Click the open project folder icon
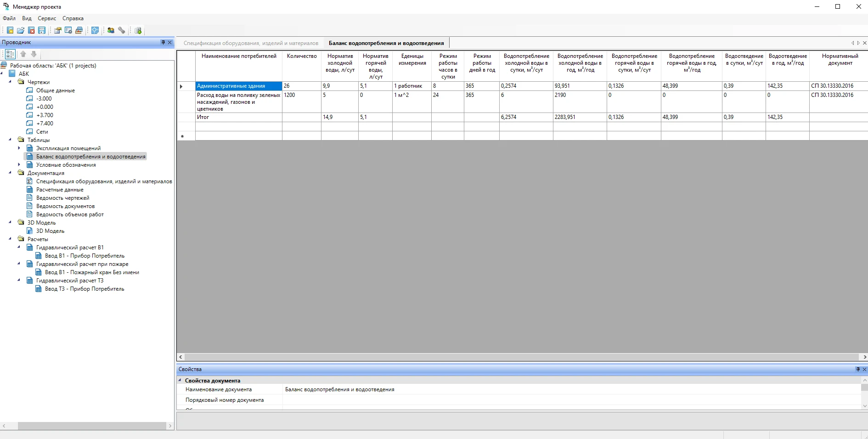Viewport: 868px width, 439px height. click(x=21, y=30)
